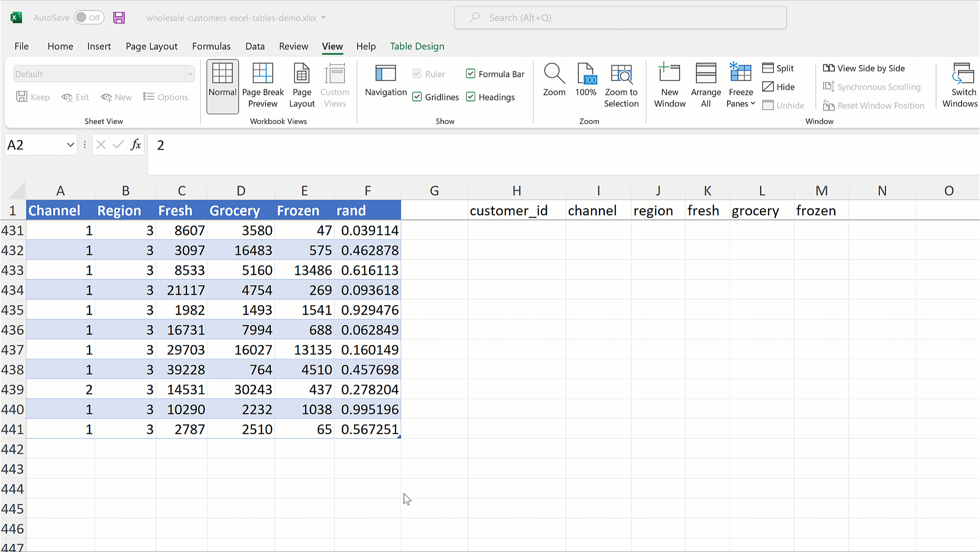The height and width of the screenshot is (552, 980).
Task: Click the Hide window button
Action: tap(778, 87)
